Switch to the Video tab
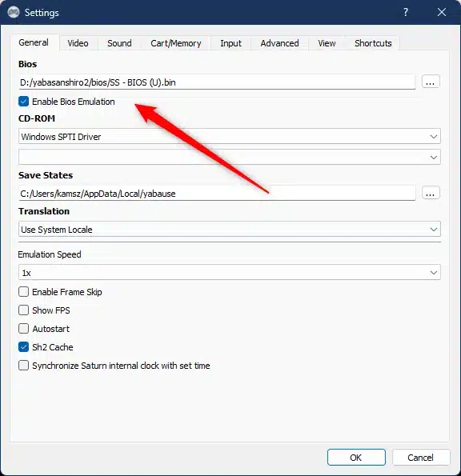 pos(78,43)
